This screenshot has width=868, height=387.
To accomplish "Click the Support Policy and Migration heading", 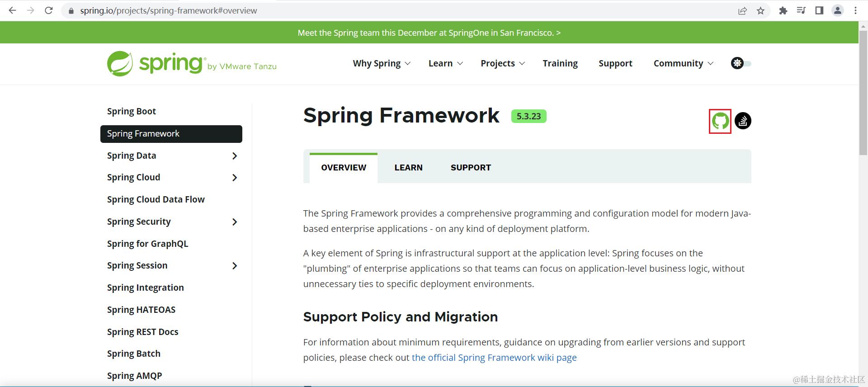I will 401,317.
